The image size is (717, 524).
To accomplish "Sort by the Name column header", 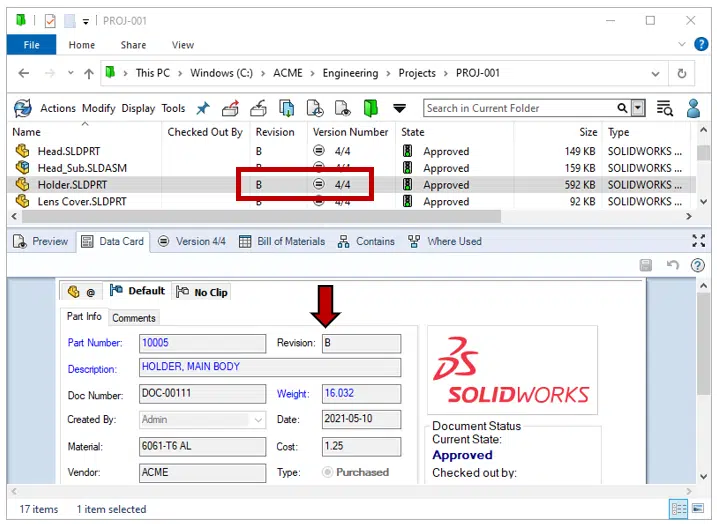I will tap(27, 132).
